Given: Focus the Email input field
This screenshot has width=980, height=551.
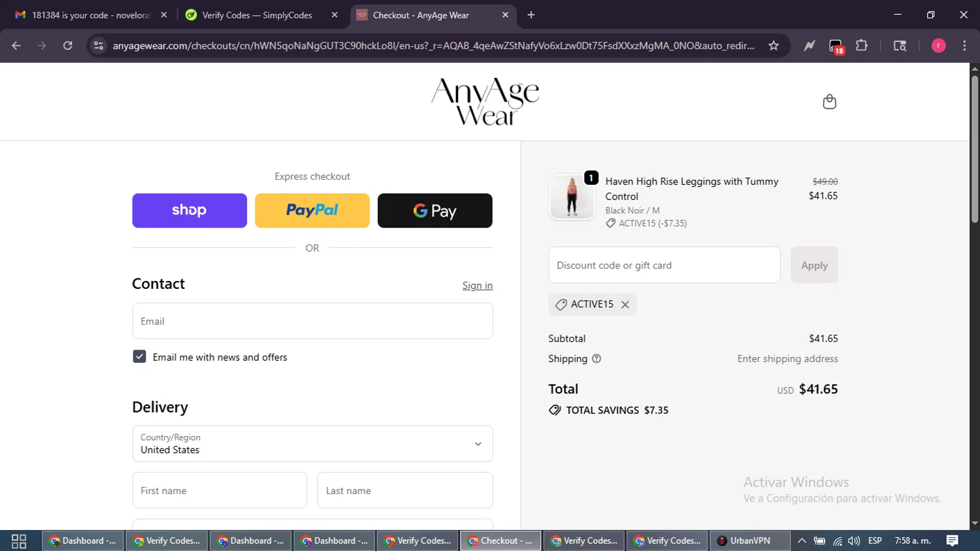Looking at the screenshot, I should click(312, 321).
